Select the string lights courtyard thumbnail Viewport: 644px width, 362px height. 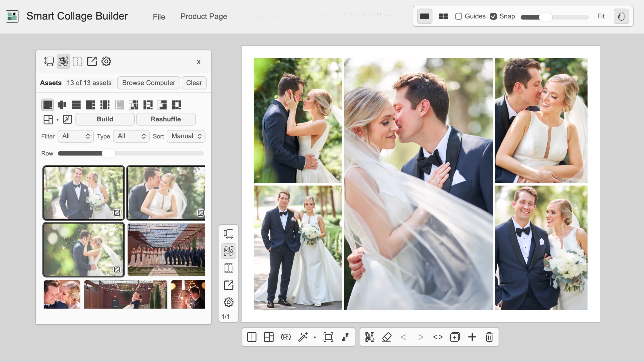click(126, 294)
